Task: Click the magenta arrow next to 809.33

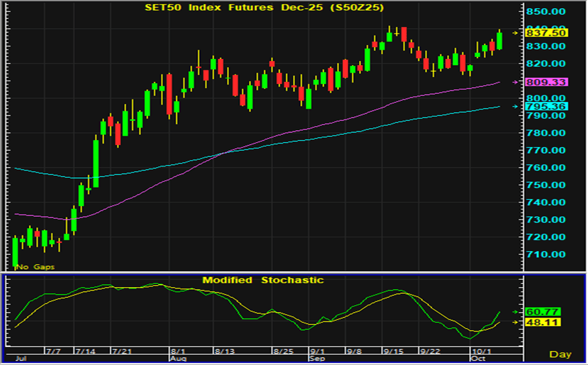Action: point(516,82)
